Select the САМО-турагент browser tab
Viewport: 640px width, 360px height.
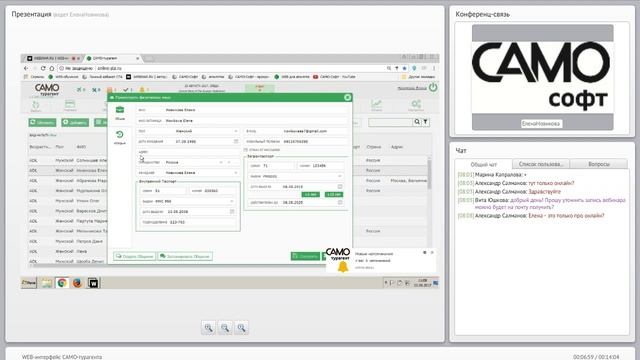112,58
